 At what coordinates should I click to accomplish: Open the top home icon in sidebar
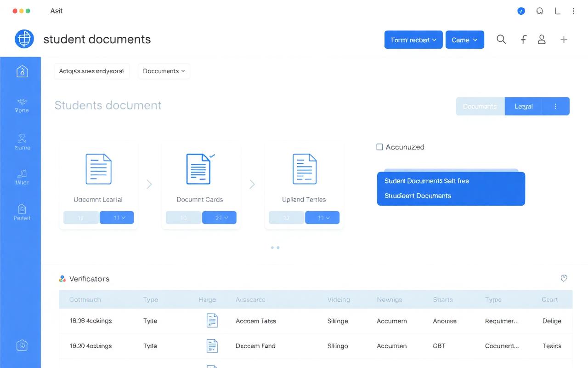tap(22, 71)
